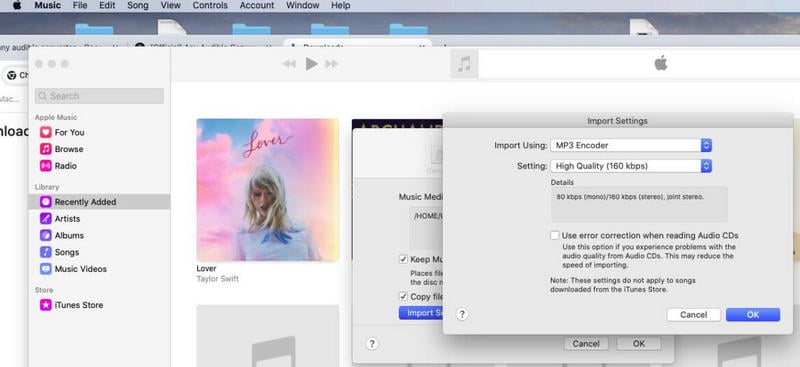
Task: Open the Account menu
Action: [257, 6]
